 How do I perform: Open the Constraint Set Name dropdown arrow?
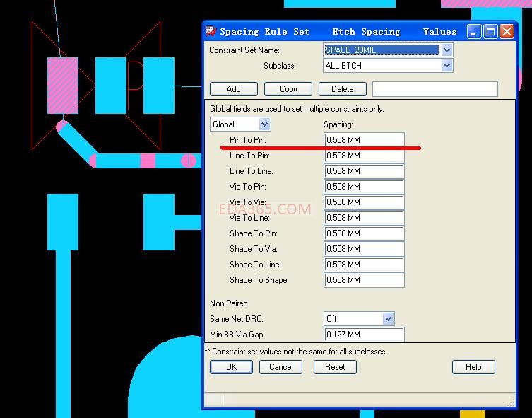click(447, 50)
